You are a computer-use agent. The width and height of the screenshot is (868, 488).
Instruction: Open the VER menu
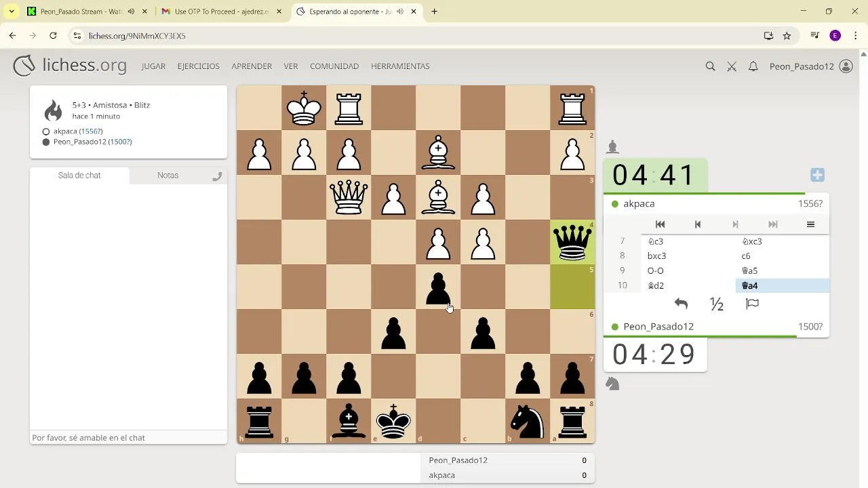291,66
